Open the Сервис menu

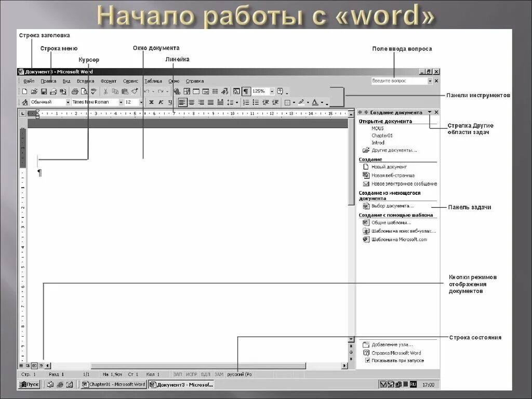coord(130,81)
